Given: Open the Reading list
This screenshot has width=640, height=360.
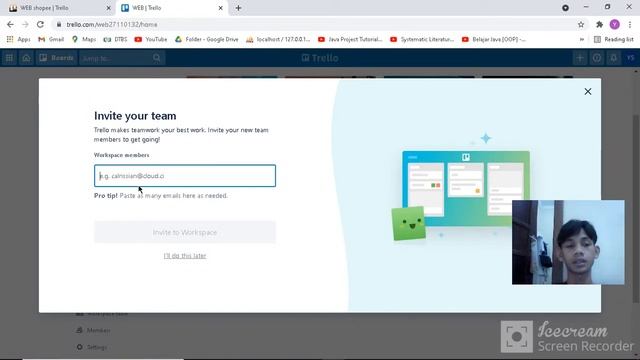Looking at the screenshot, I should tap(613, 39).
